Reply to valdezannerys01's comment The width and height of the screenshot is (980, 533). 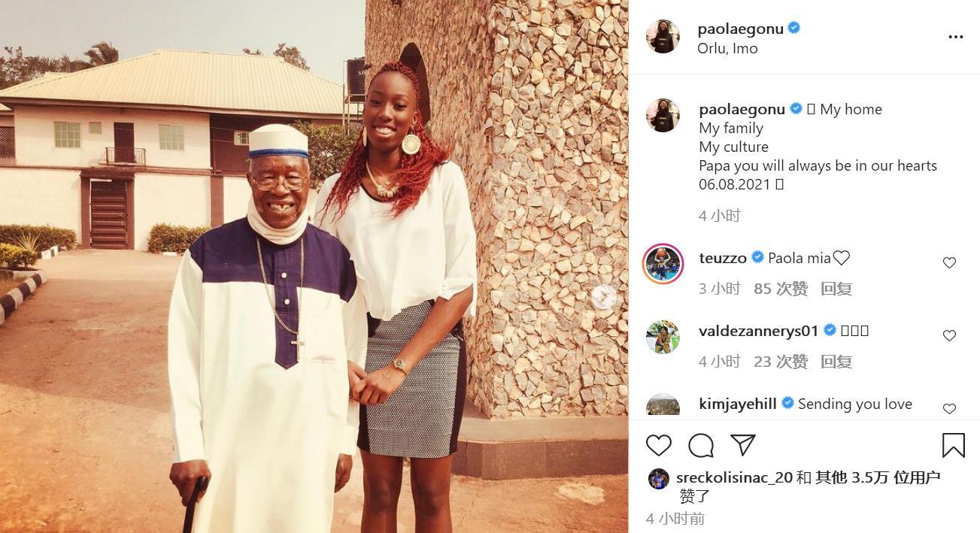pos(836,362)
